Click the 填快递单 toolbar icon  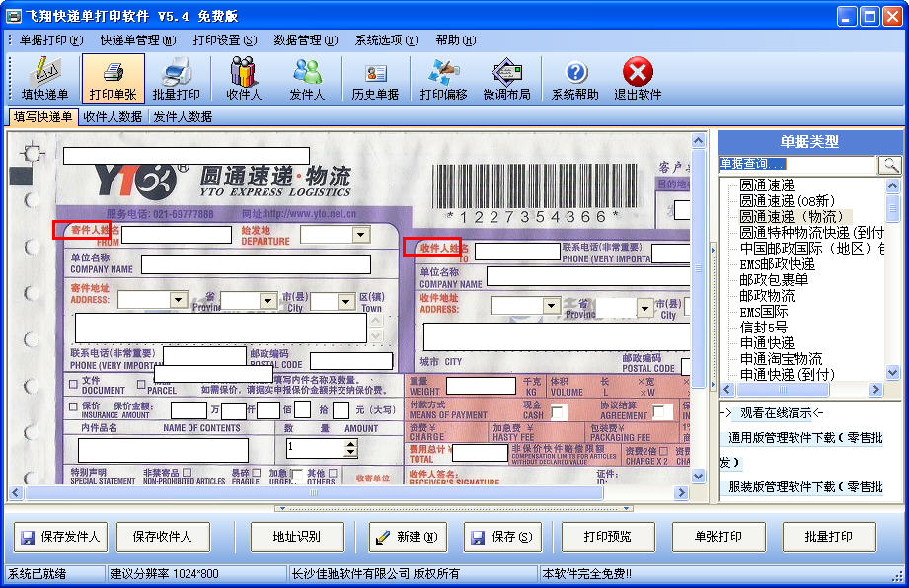pos(44,78)
